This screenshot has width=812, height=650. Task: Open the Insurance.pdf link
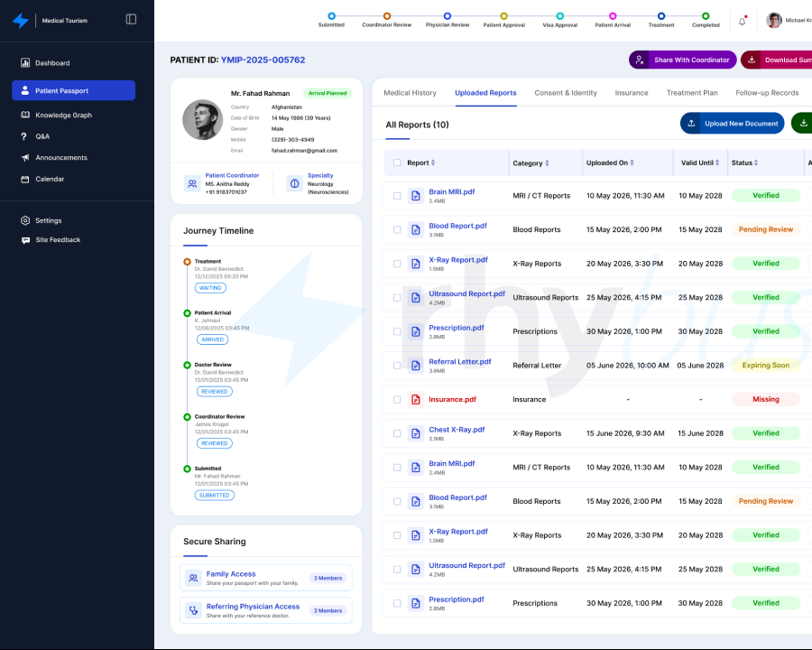[x=452, y=399]
